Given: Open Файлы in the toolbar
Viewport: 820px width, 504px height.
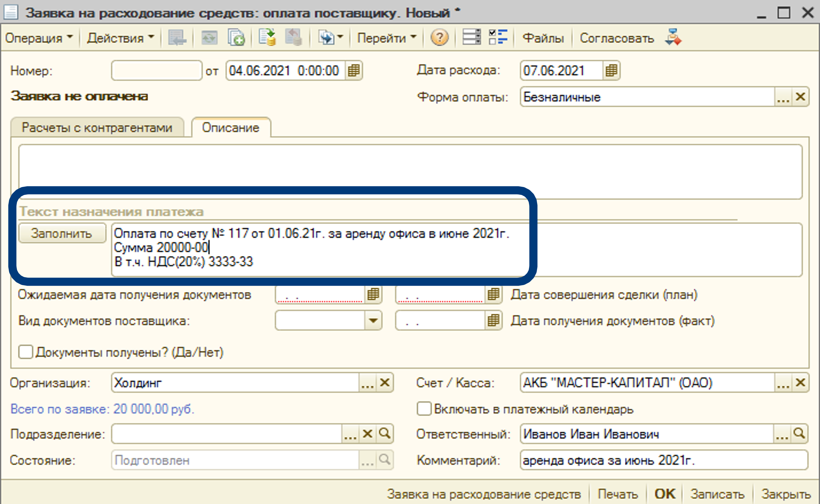Looking at the screenshot, I should (x=543, y=38).
